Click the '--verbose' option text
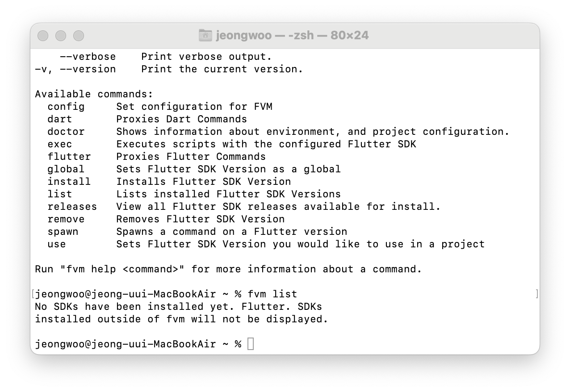Viewport: 570px width, 392px height. tap(88, 57)
